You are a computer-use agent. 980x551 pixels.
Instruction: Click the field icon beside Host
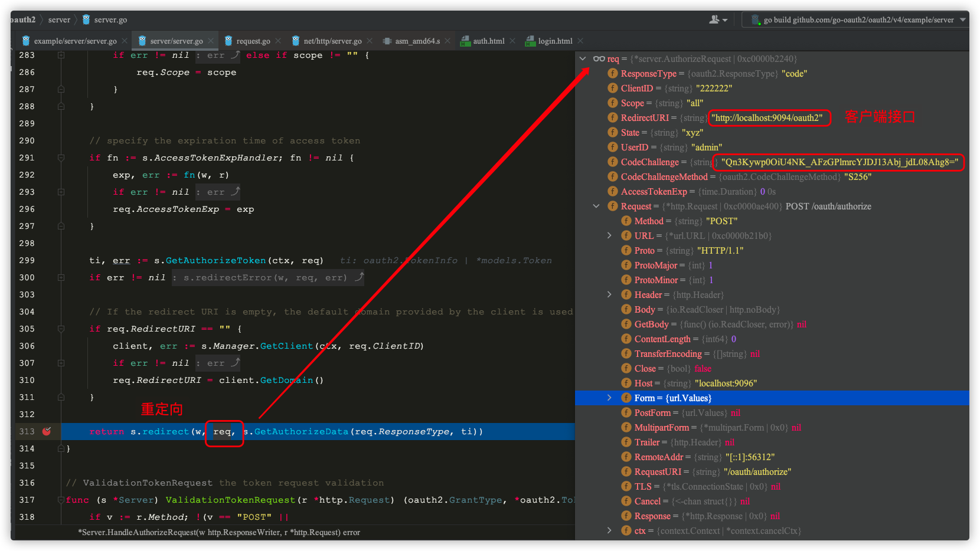click(x=626, y=383)
